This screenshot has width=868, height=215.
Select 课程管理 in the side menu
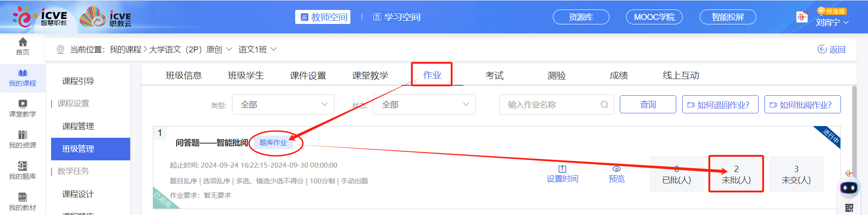(78, 126)
